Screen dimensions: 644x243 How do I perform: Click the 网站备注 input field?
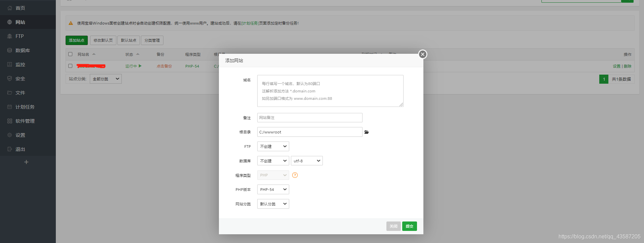[x=310, y=118]
